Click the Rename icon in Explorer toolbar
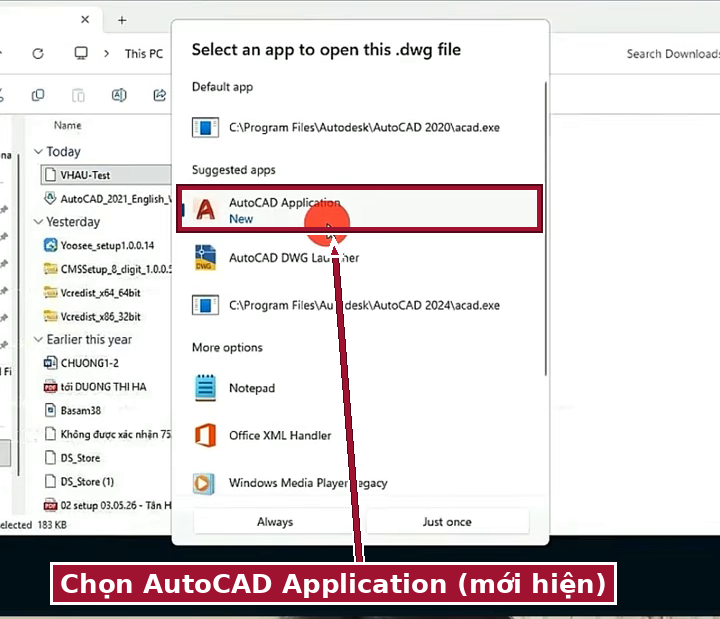 (x=119, y=95)
